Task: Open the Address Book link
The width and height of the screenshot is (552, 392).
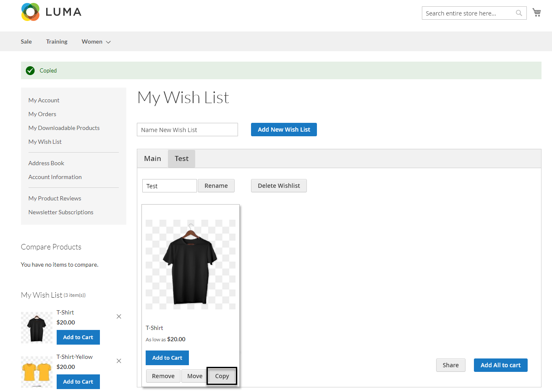Action: pos(46,163)
